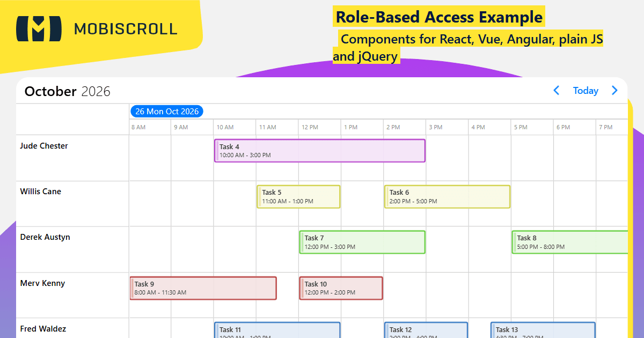Image resolution: width=644 pixels, height=338 pixels.
Task: Open Task 12 event
Action: (x=426, y=330)
